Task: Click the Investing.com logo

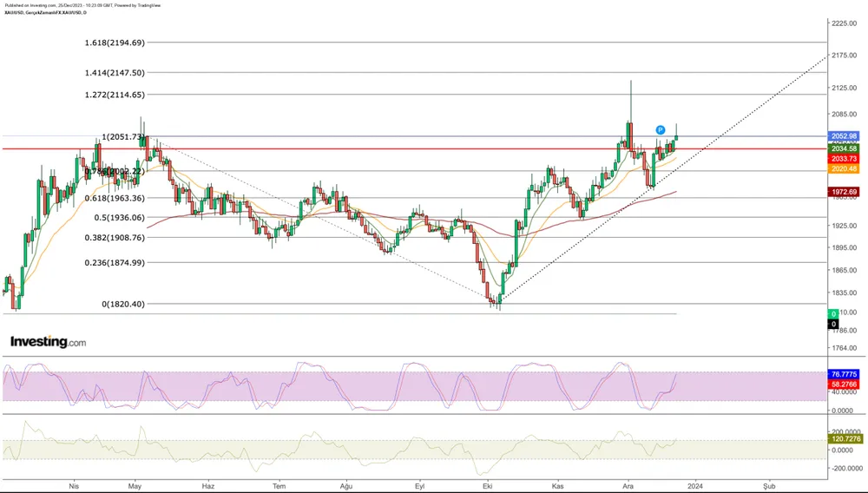Action: (x=48, y=342)
